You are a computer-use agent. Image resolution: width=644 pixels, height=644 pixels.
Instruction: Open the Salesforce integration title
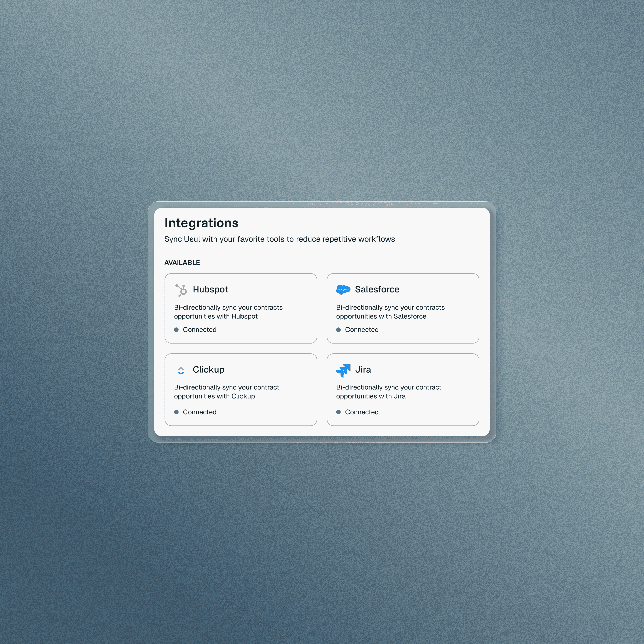[377, 289]
